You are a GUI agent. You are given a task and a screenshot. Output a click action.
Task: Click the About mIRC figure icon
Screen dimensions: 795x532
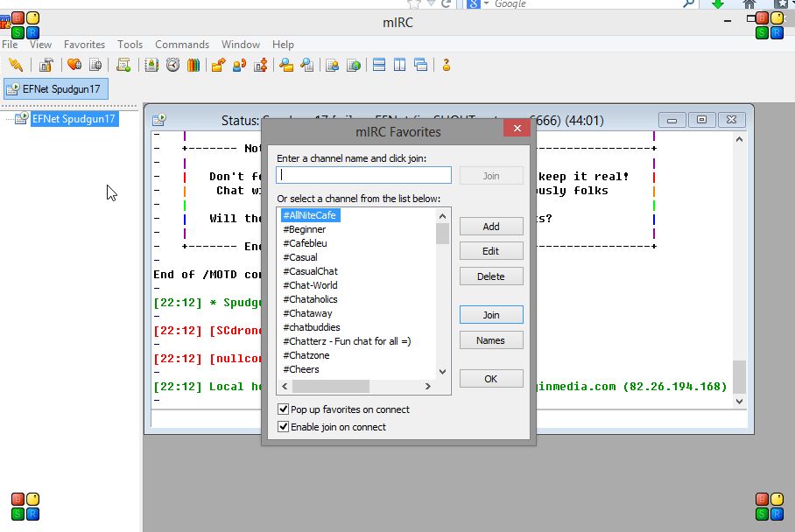(447, 65)
